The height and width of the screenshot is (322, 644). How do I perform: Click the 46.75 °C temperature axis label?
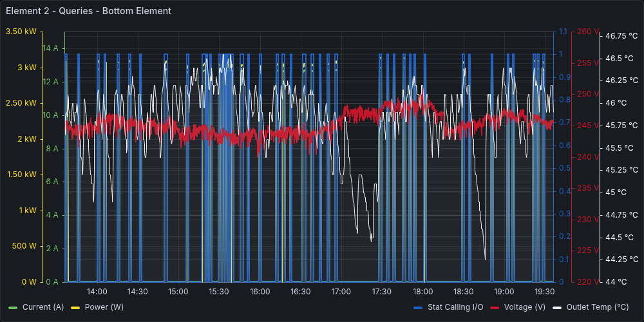(x=622, y=35)
